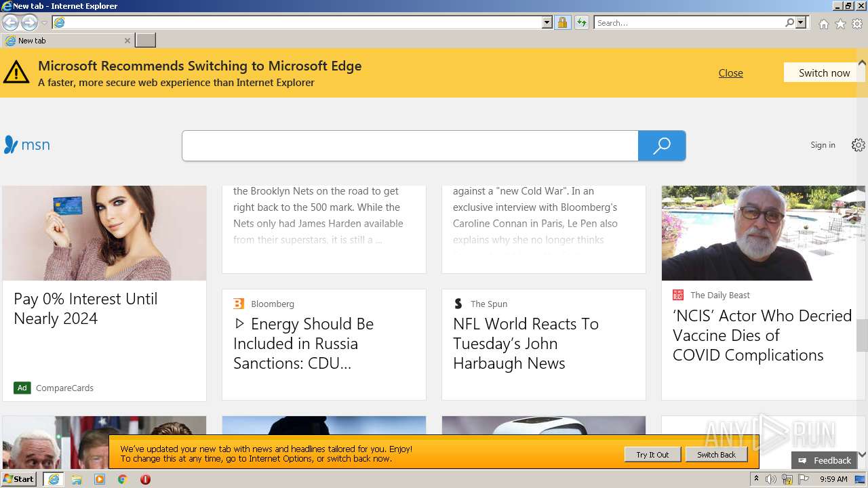Open MSN page settings gear
The height and width of the screenshot is (488, 868).
859,145
